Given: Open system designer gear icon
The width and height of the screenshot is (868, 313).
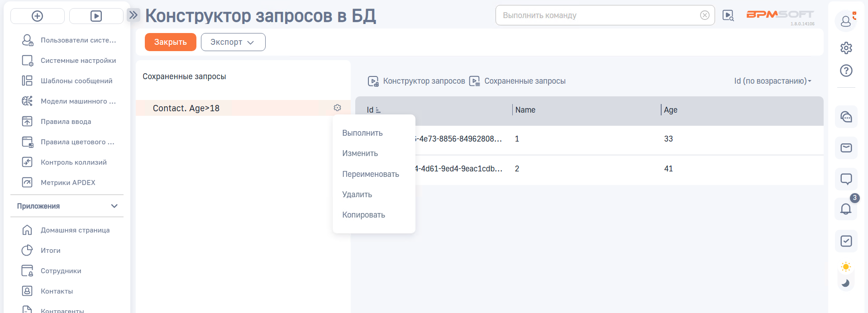Looking at the screenshot, I should [846, 48].
